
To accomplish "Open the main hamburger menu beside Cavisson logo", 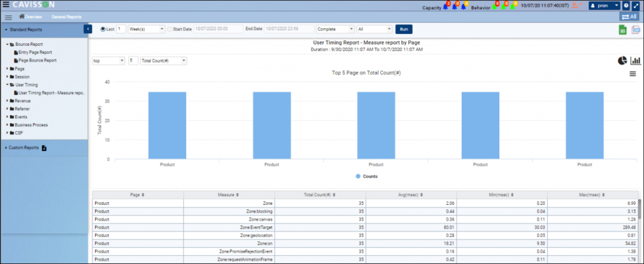I will pos(6,5).
